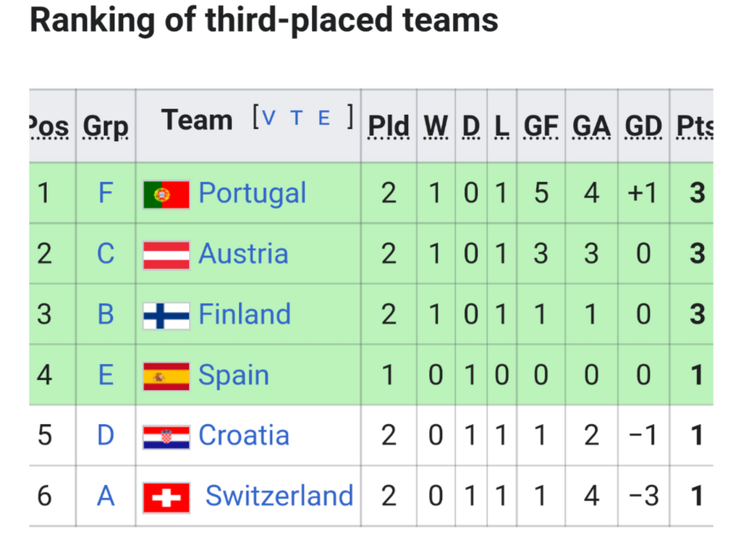The height and width of the screenshot is (560, 741).
Task: Click the Austria flag icon
Action: (x=166, y=255)
